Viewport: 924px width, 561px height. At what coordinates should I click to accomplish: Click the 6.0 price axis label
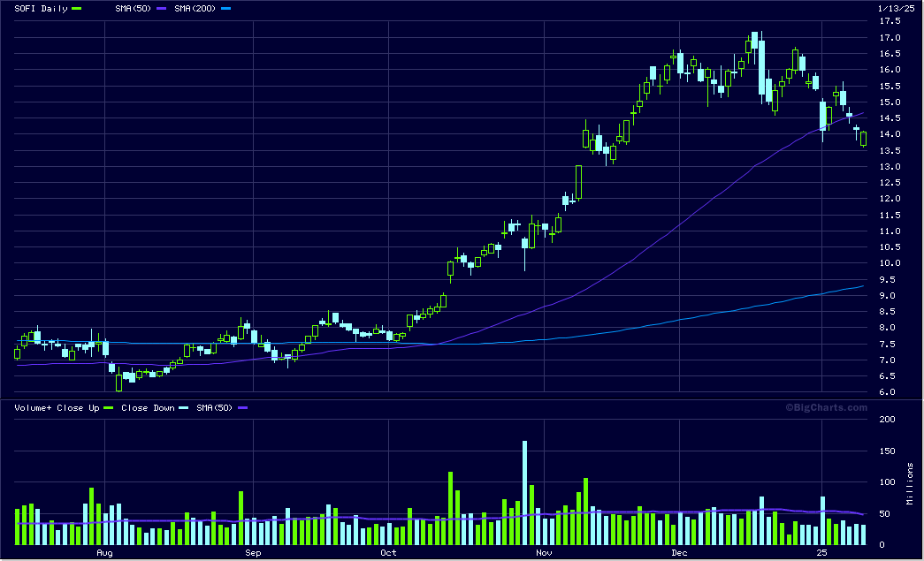point(887,392)
